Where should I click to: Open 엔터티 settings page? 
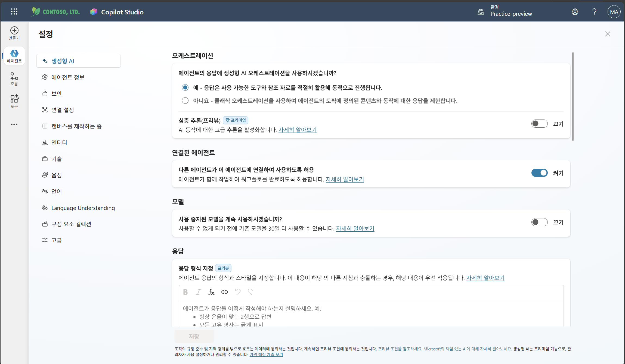pos(78,142)
